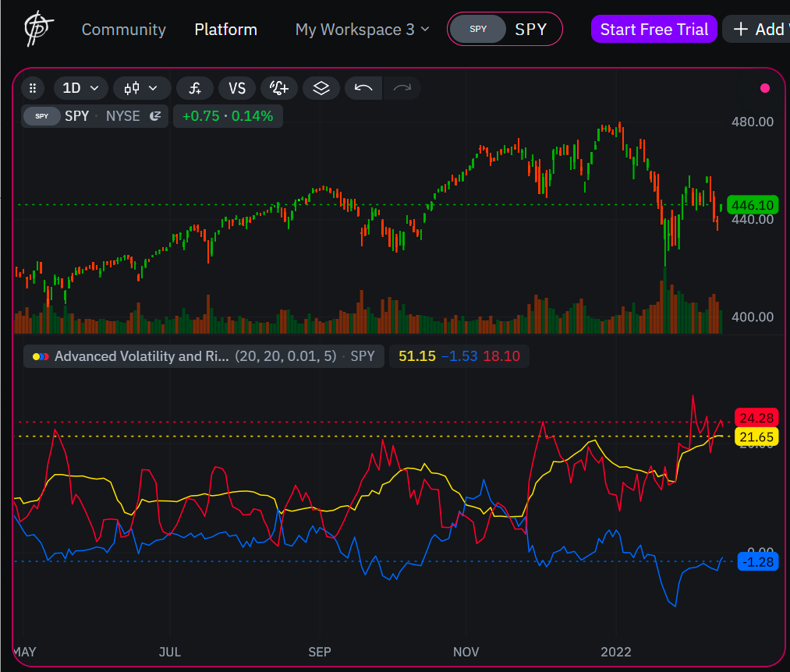
Task: Switch to the Platform tab
Action: [x=225, y=29]
